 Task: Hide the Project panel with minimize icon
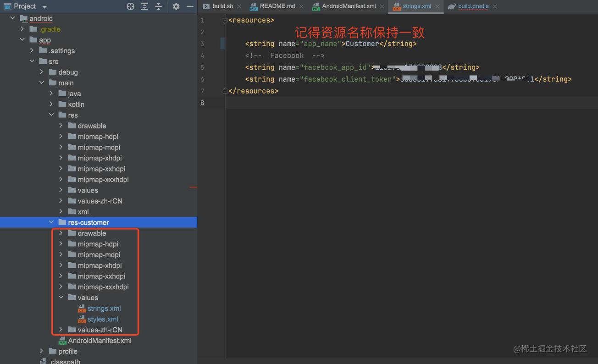pos(190,6)
